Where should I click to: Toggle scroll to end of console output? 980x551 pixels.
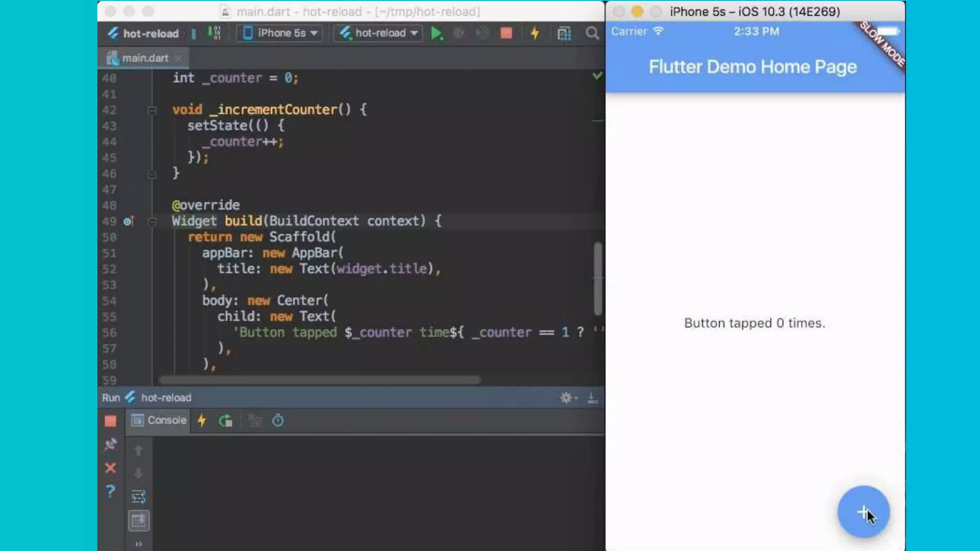139,520
